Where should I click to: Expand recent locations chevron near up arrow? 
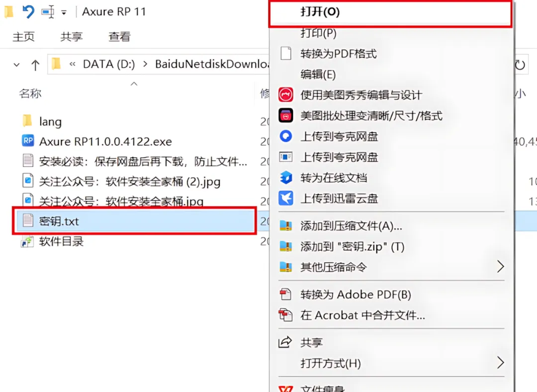(x=16, y=64)
